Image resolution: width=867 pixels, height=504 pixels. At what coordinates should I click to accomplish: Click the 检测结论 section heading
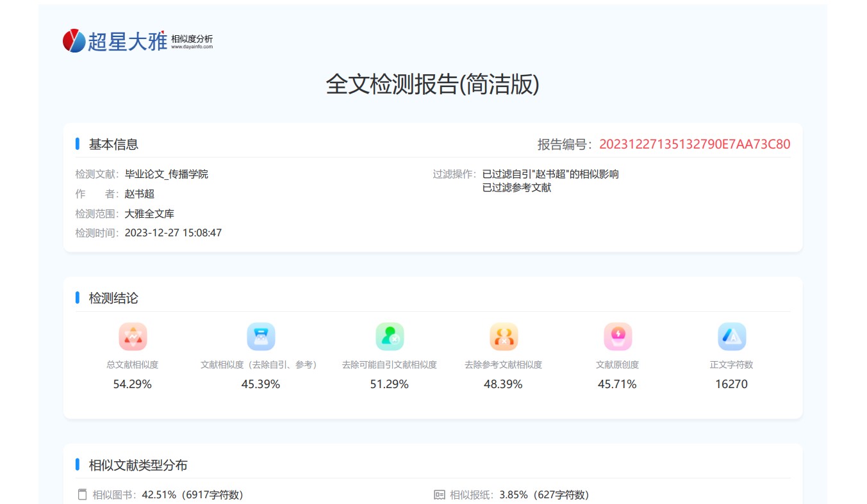coord(113,298)
